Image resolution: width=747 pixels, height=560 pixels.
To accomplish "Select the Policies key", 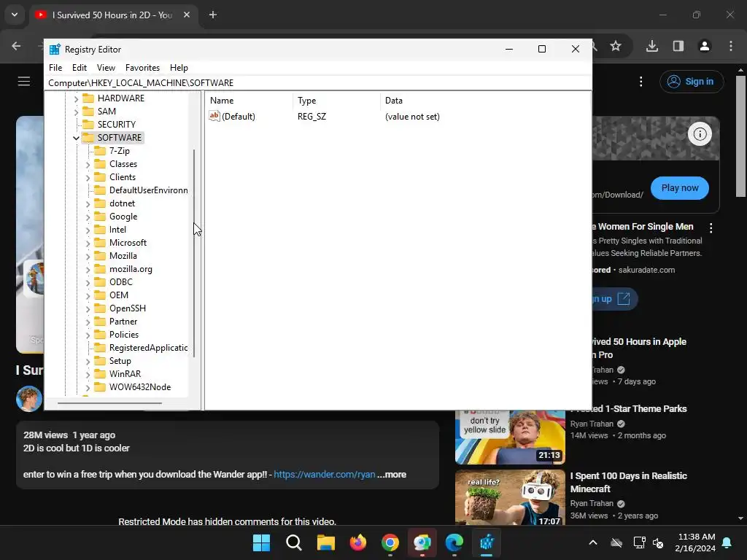I will tap(124, 335).
